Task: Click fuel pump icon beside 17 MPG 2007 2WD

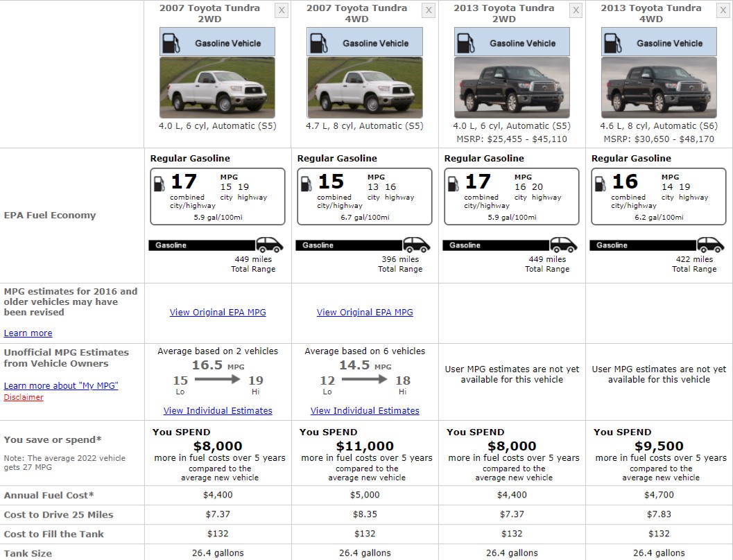Action: [159, 184]
